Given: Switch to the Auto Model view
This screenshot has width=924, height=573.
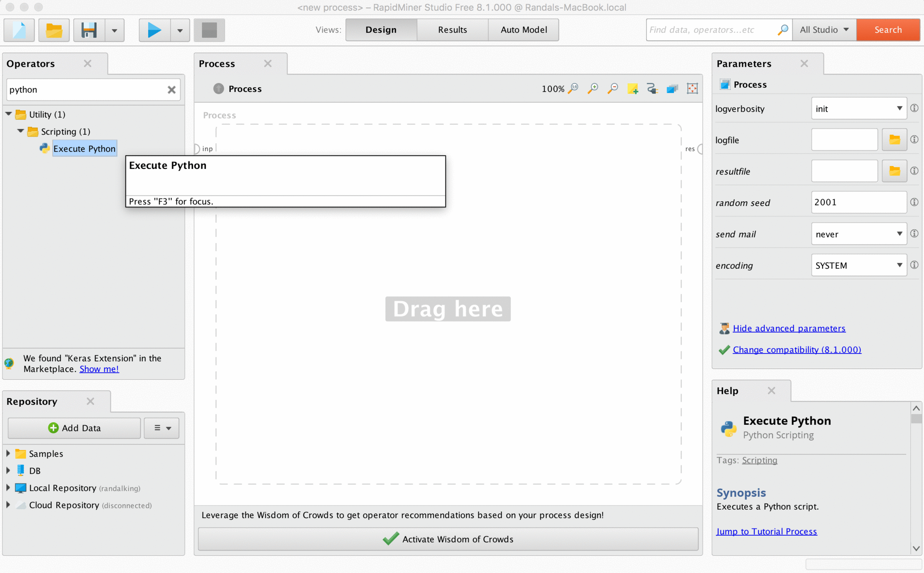Looking at the screenshot, I should point(524,30).
